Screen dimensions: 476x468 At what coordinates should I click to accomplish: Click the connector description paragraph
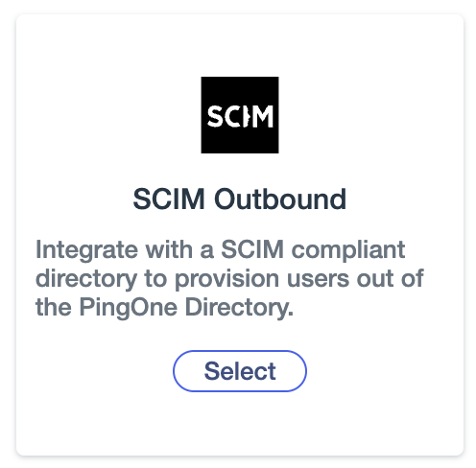(x=229, y=278)
